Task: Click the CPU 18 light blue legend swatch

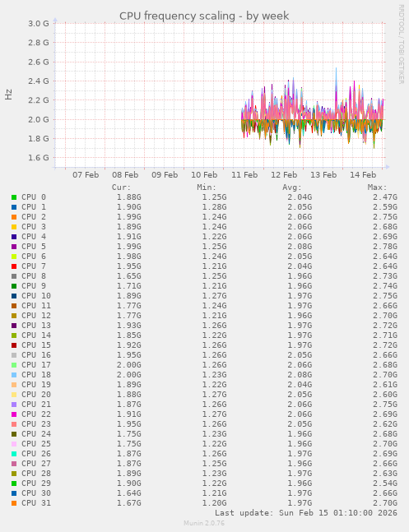Action: point(14,375)
